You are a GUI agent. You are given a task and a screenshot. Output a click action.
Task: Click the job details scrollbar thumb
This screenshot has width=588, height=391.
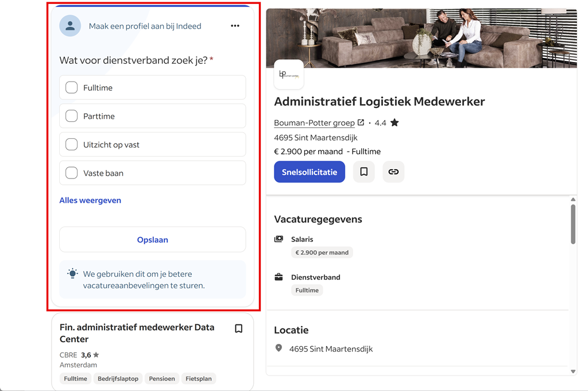[572, 224]
